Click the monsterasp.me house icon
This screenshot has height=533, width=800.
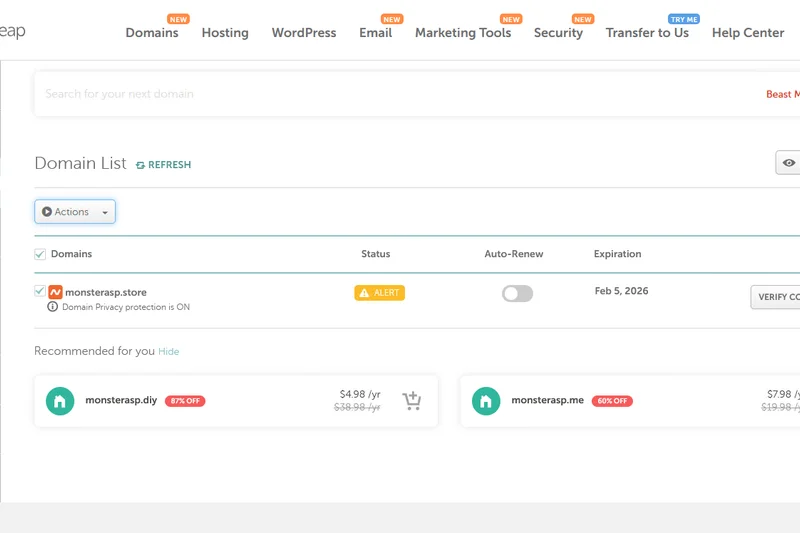point(486,401)
